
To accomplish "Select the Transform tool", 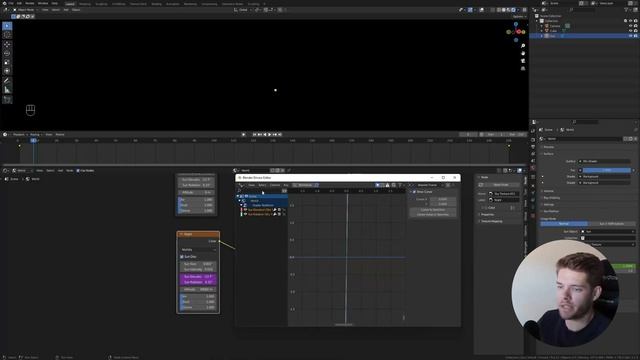I will pos(7,71).
